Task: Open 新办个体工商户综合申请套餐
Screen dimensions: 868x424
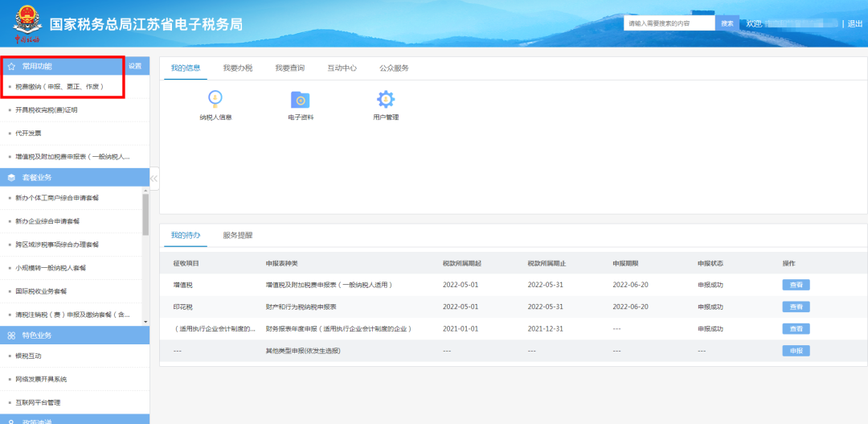Action: pyautogui.click(x=57, y=198)
